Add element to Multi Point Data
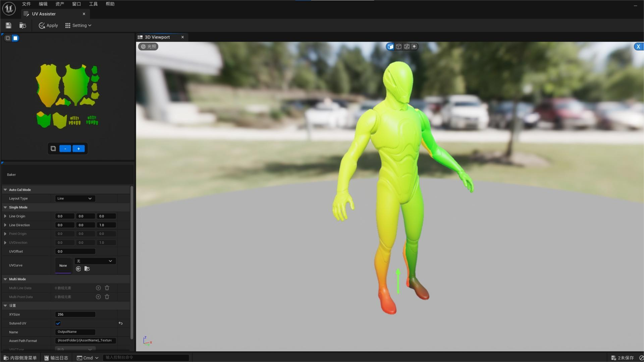 pyautogui.click(x=98, y=297)
